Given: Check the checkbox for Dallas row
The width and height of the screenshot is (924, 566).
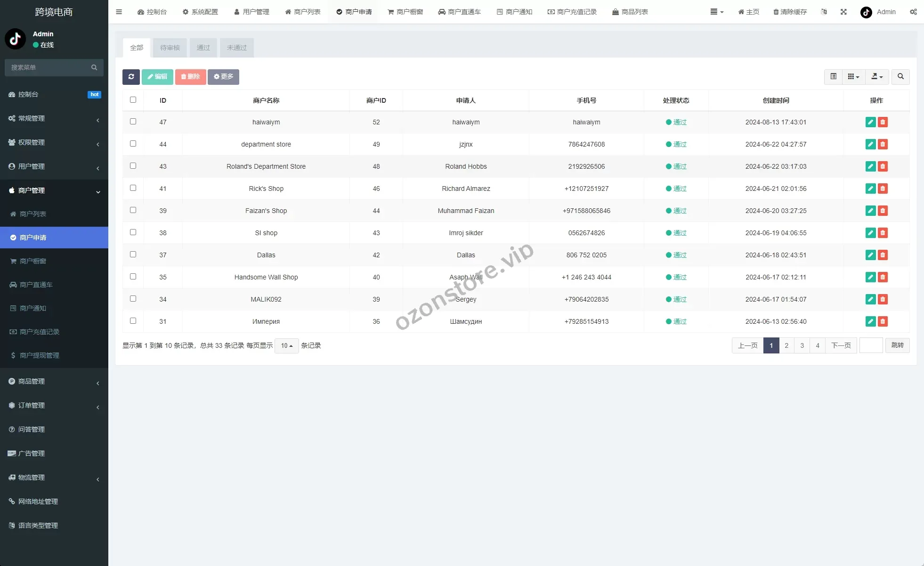Looking at the screenshot, I should pos(133,254).
